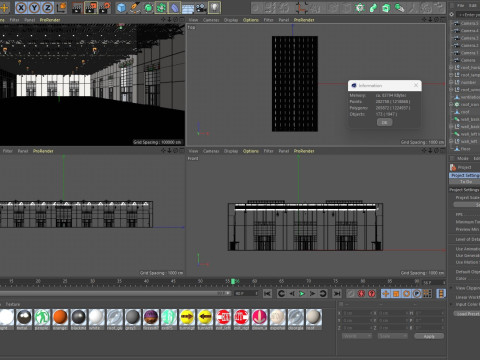The width and height of the screenshot is (480, 360).
Task: Add a Cube primitive object
Action: (121, 7)
